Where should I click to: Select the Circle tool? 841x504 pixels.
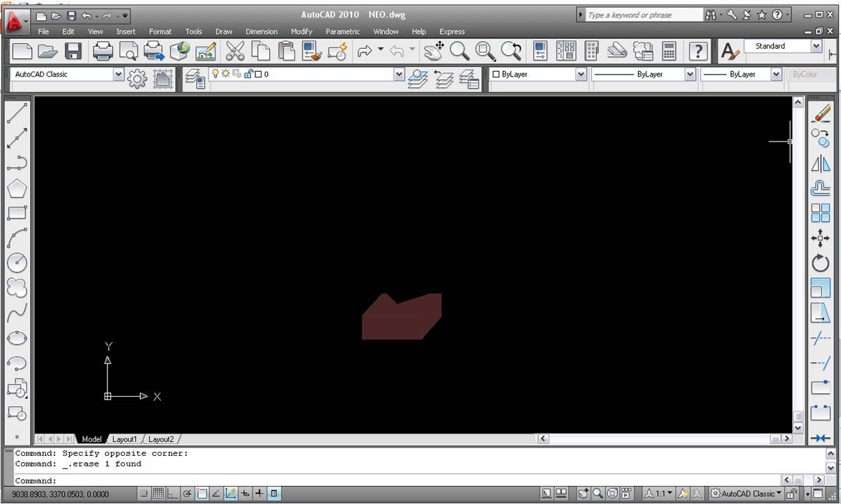(17, 262)
